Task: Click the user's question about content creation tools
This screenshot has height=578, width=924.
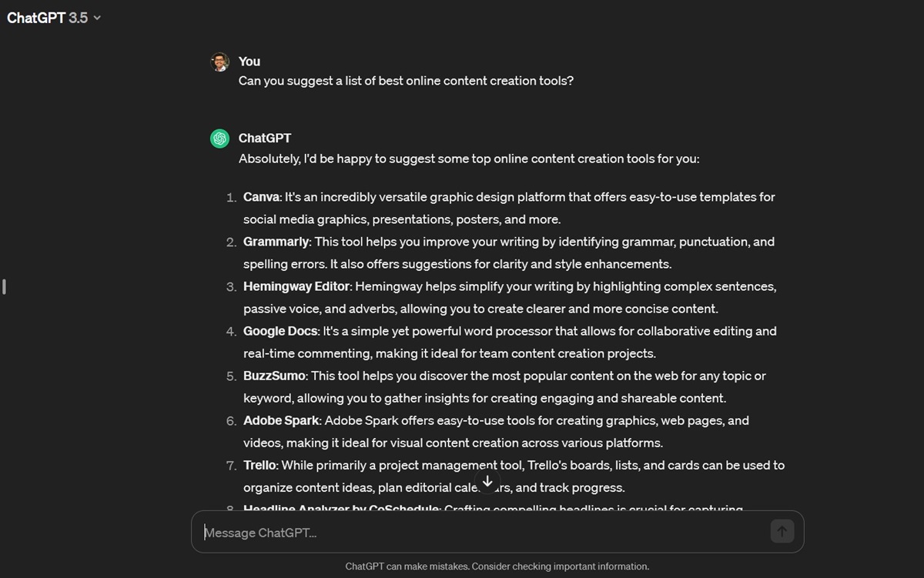Action: [x=406, y=81]
